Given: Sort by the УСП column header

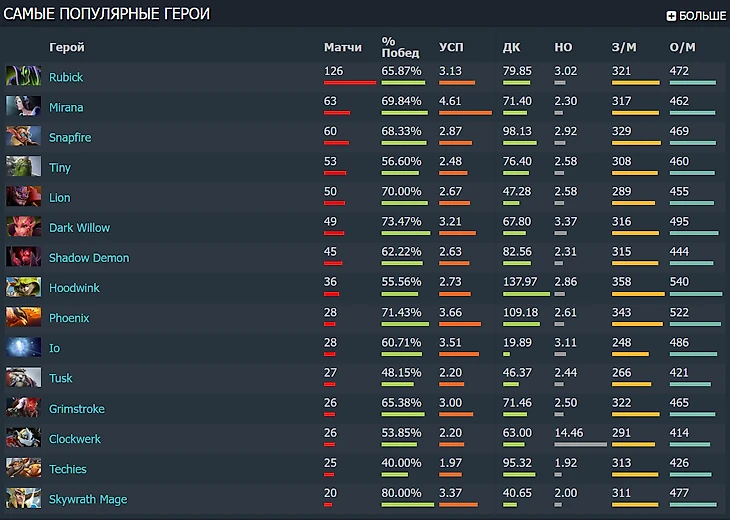Looking at the screenshot, I should pos(451,47).
